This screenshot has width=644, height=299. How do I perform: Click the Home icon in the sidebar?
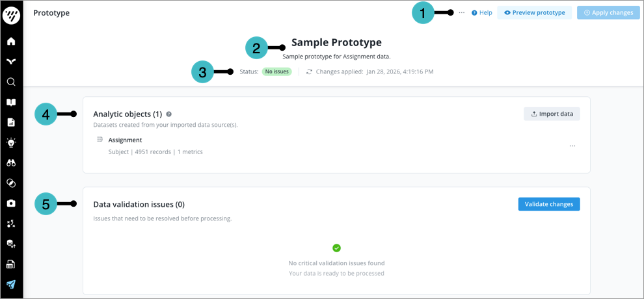pyautogui.click(x=11, y=42)
